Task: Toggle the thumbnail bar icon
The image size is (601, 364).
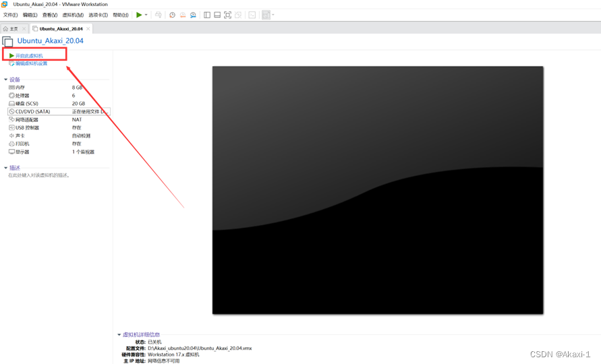Action: [217, 15]
